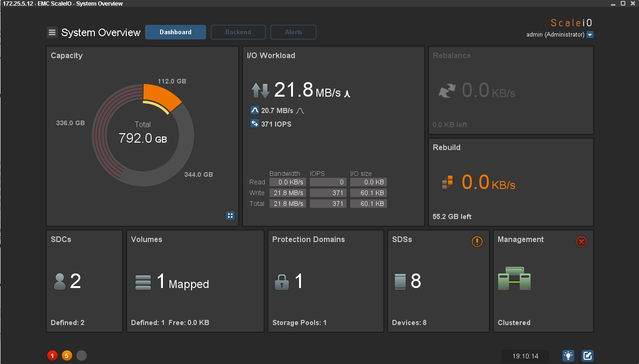Switch to the Backend tab

pos(238,32)
